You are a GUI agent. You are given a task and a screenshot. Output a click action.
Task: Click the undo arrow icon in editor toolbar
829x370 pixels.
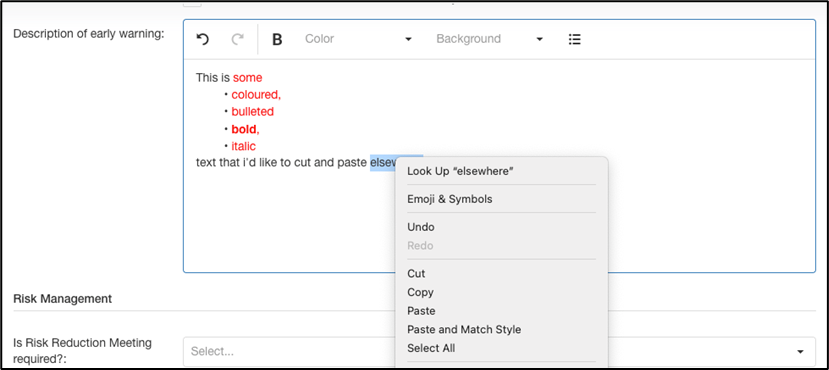pos(202,39)
